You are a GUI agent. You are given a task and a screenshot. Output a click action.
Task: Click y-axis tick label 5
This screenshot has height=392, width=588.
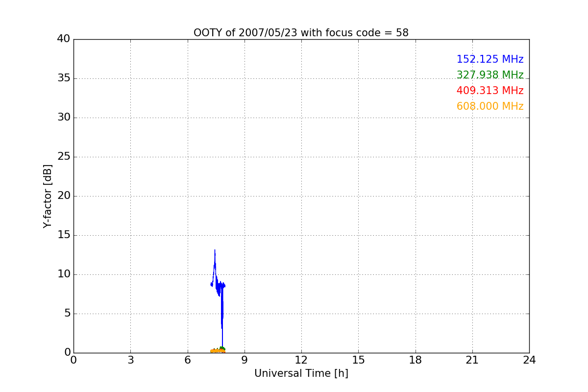pos(67,314)
